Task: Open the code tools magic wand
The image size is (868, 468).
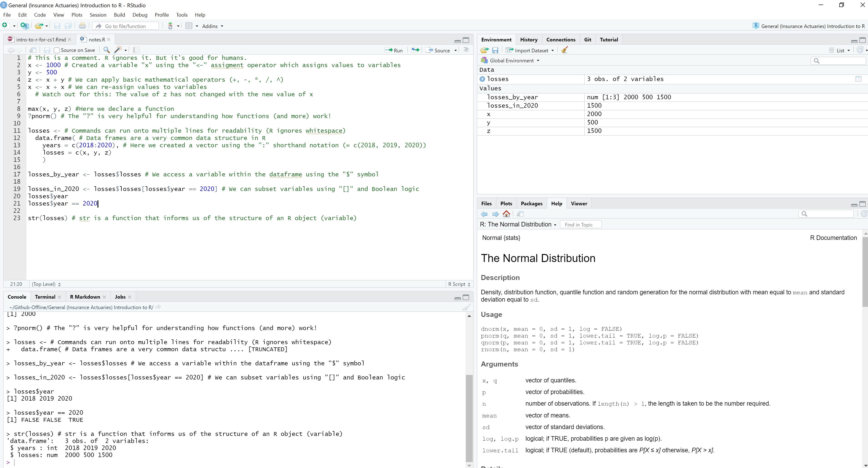Action: point(118,50)
